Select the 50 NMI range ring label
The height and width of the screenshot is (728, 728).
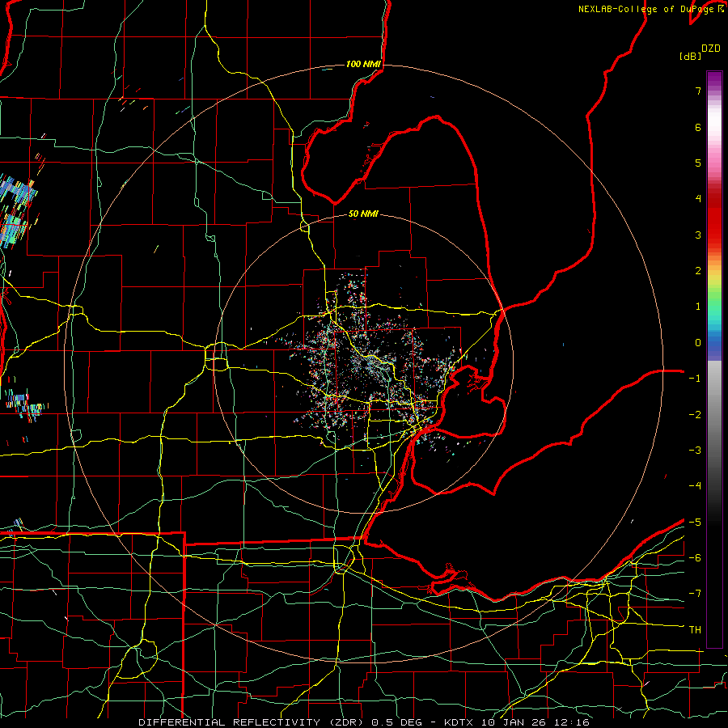(x=363, y=214)
